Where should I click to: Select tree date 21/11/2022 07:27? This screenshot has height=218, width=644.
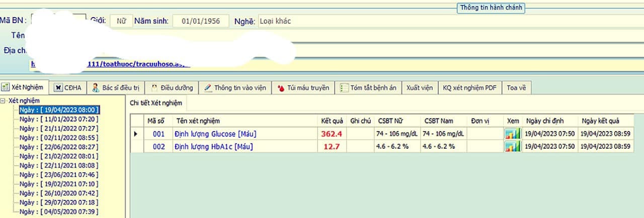pyautogui.click(x=59, y=129)
